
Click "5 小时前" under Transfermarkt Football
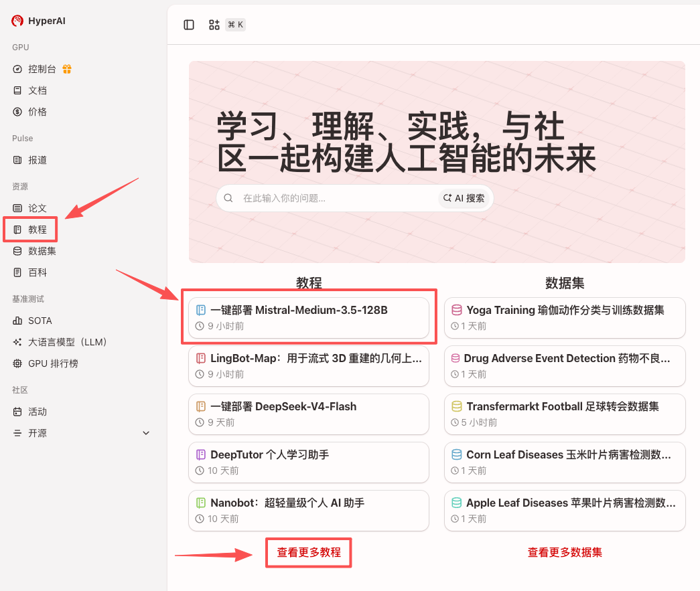(x=479, y=422)
